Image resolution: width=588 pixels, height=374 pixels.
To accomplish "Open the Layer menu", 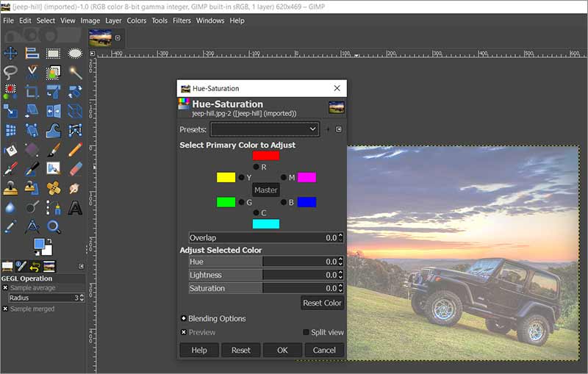I will 113,21.
